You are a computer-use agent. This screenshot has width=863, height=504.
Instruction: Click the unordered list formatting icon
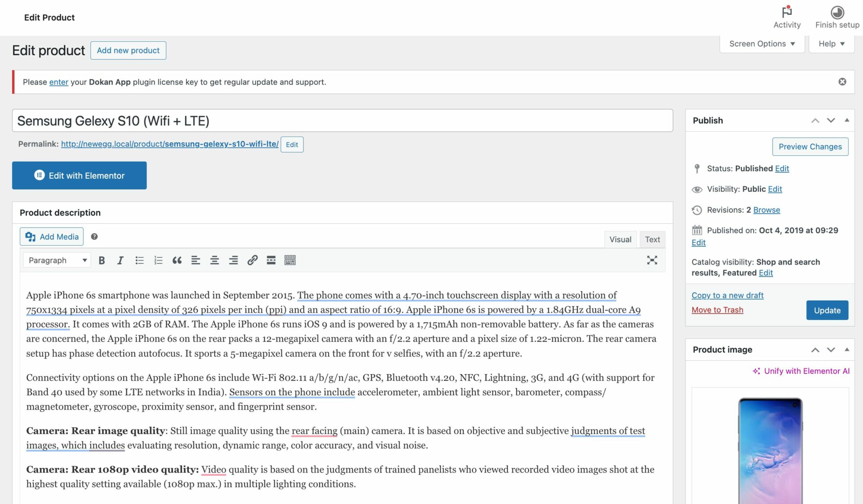tap(139, 261)
